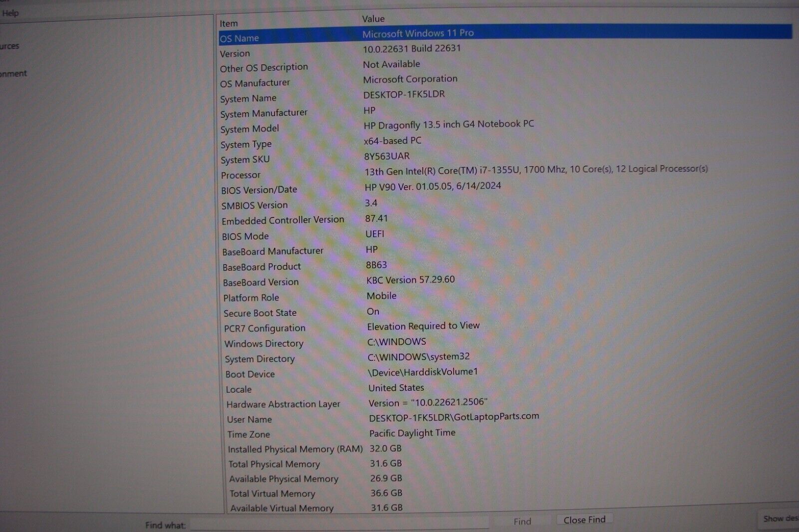Click the value Microsoft Corporation

(x=410, y=79)
